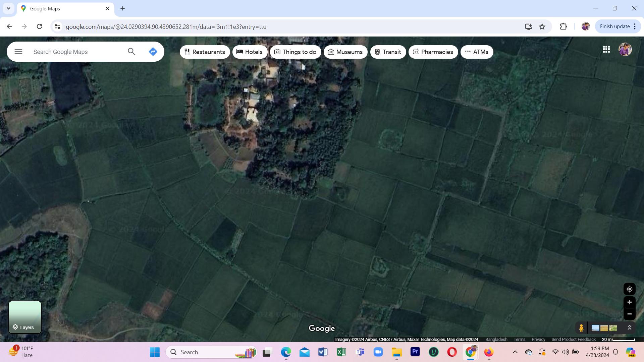
Task: Click the 20 m map scale
Action: coord(618,339)
